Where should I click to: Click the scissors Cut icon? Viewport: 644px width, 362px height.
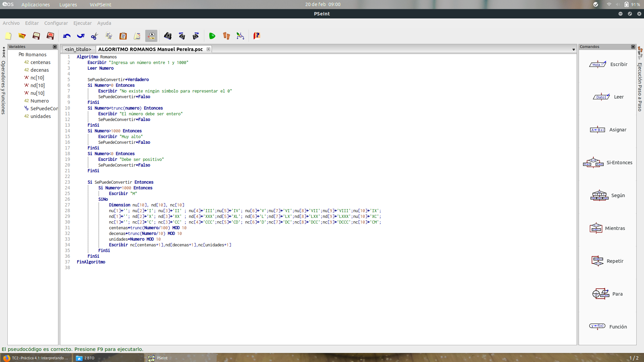[95, 36]
